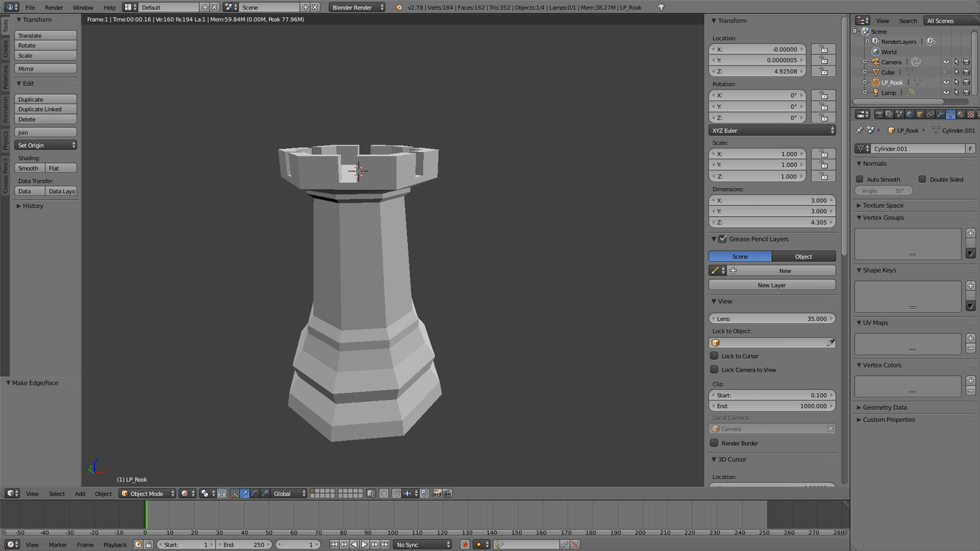Open the Render menu
The image size is (980, 551).
(54, 7)
